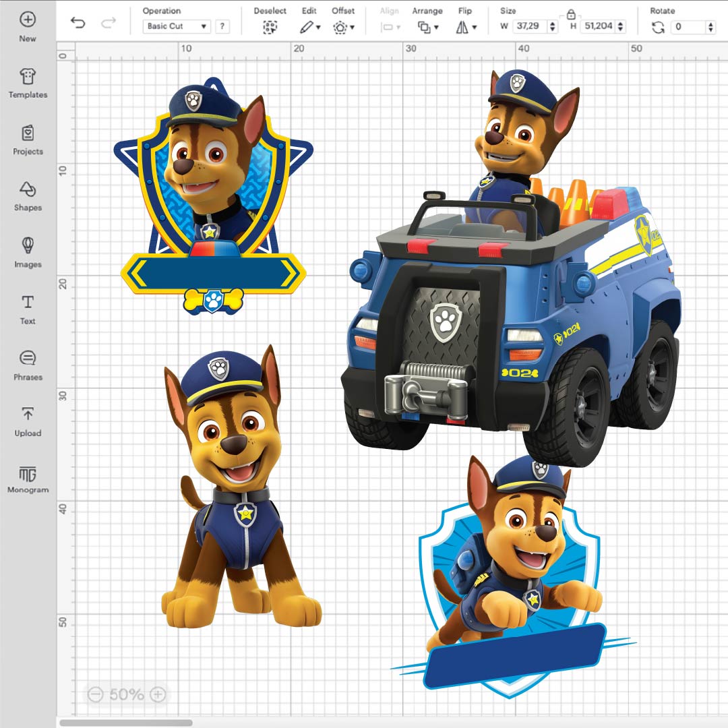Open the Monogram tool
Screen dimensions: 728x728
point(28,479)
